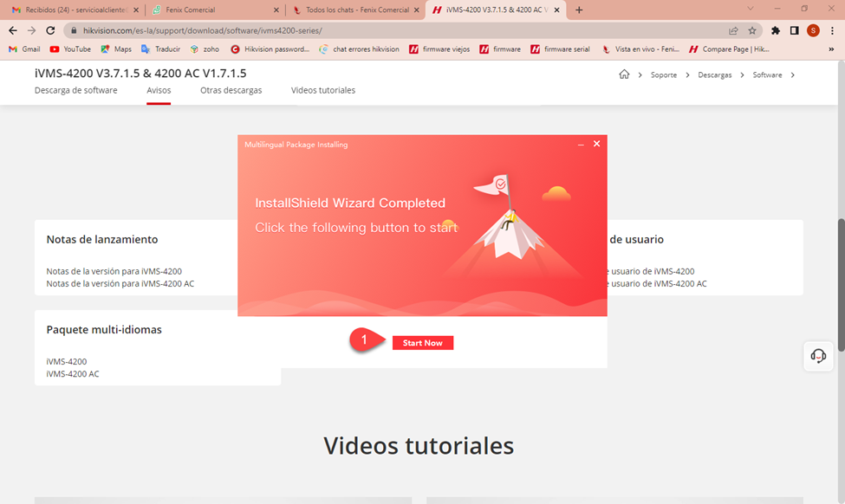Open Notas de la versión iVMS-4200 AC
The height and width of the screenshot is (504, 845).
click(120, 284)
